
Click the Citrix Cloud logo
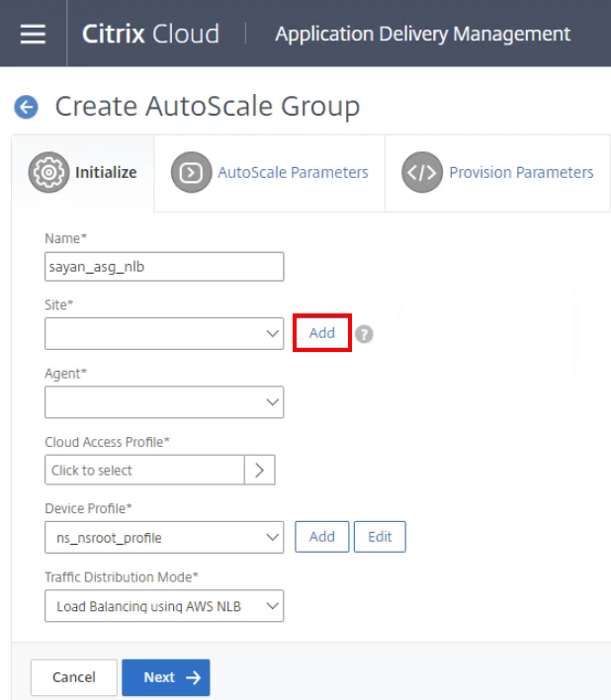tap(150, 34)
